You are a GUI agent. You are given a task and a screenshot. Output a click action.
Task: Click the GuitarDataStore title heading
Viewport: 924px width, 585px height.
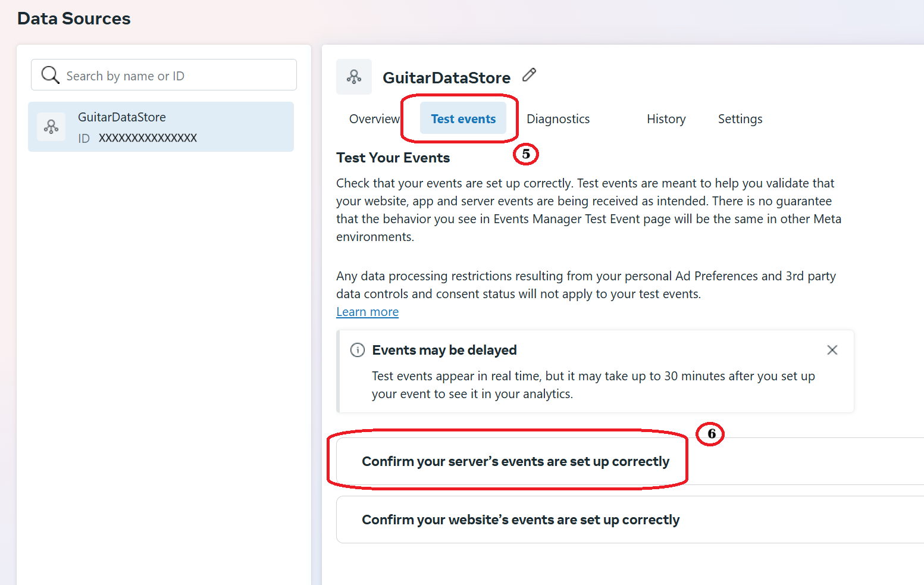pos(446,78)
